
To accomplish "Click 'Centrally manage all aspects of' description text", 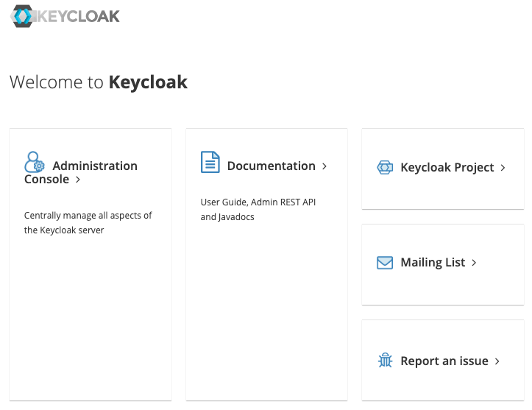I will point(88,216).
